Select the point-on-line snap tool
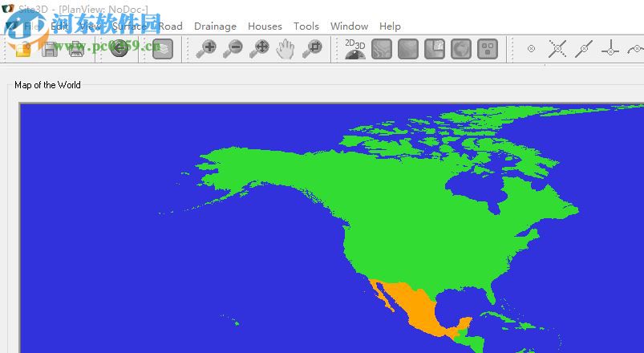The height and width of the screenshot is (353, 644). (x=584, y=49)
